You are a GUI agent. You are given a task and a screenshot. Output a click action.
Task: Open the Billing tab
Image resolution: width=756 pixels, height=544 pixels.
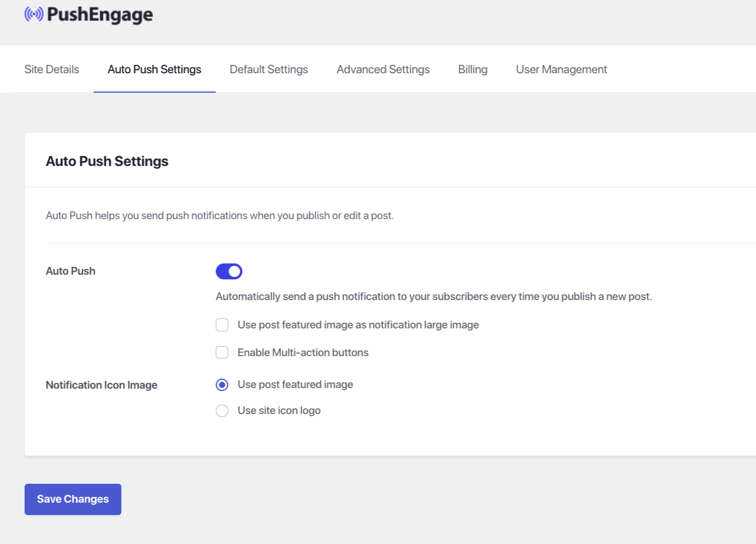(x=473, y=70)
